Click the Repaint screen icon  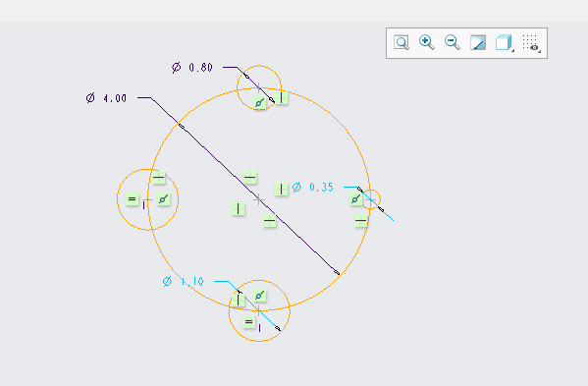478,43
